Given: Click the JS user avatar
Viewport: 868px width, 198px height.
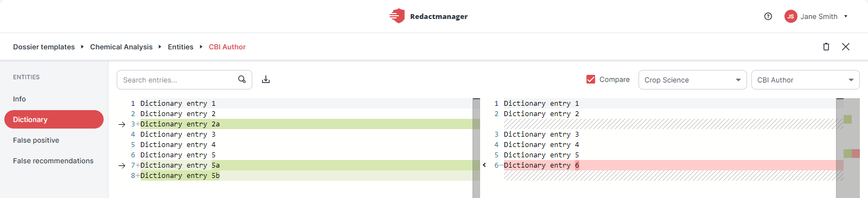Looking at the screenshot, I should click(x=790, y=16).
